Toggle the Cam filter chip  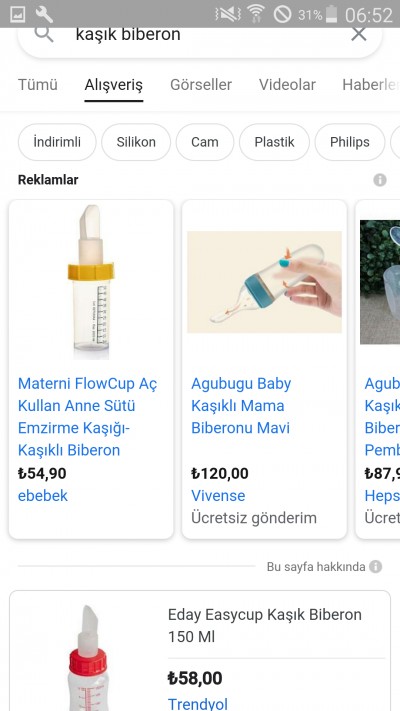(x=205, y=142)
